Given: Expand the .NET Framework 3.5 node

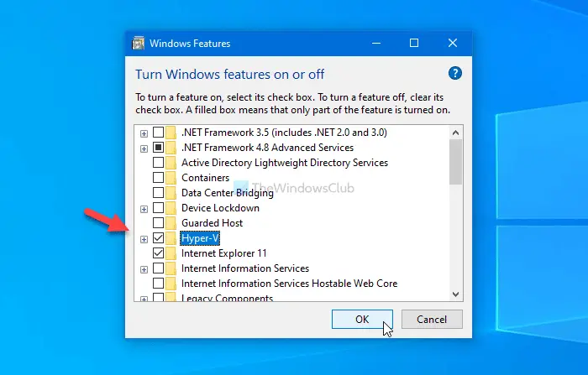Looking at the screenshot, I should 144,133.
